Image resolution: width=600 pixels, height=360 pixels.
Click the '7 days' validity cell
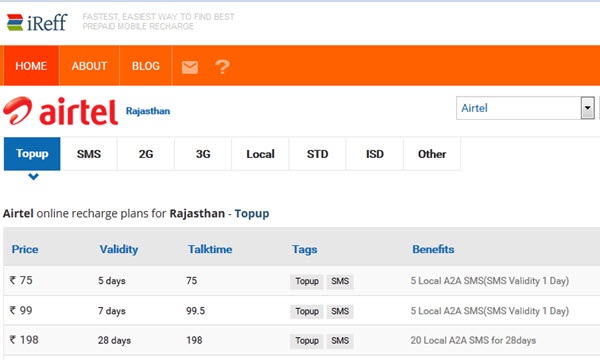(112, 311)
